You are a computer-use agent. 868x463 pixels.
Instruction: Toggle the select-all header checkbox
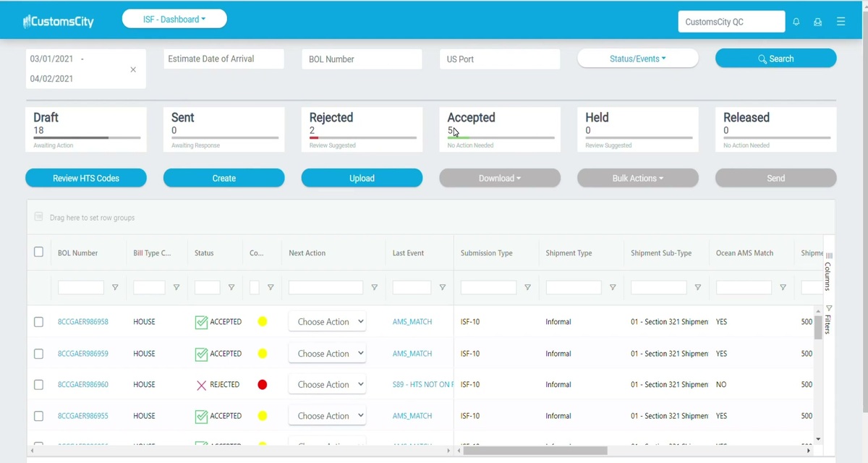pos(39,252)
